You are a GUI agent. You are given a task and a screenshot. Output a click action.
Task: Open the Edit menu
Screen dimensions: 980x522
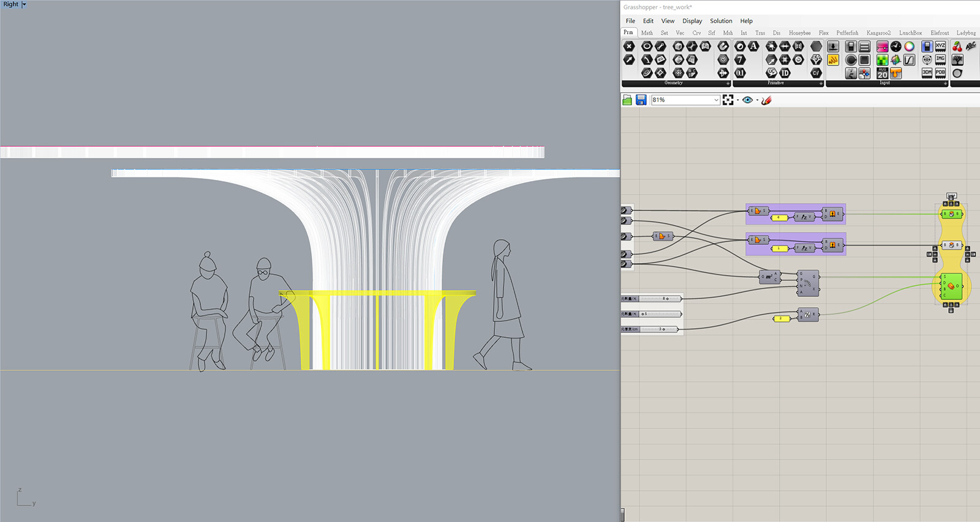(648, 21)
